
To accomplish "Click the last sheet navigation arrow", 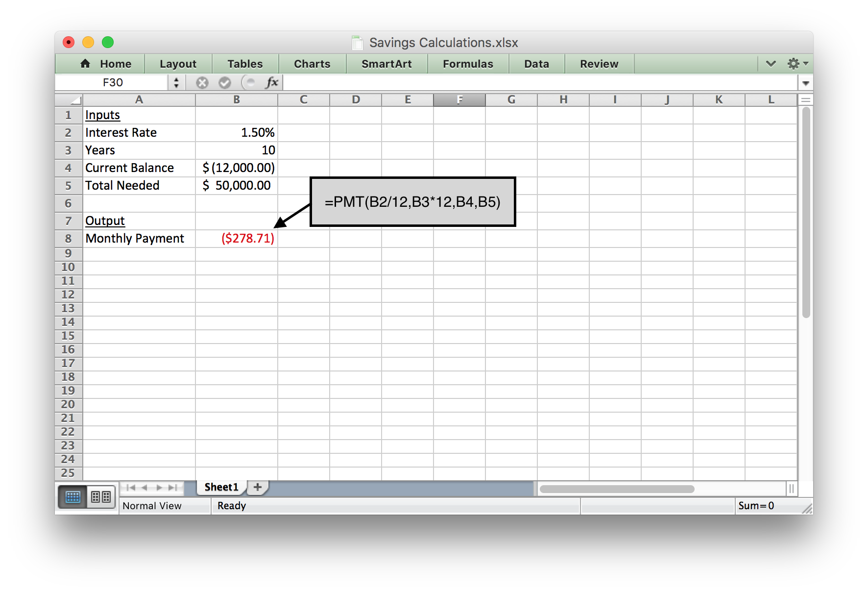I will pos(172,487).
